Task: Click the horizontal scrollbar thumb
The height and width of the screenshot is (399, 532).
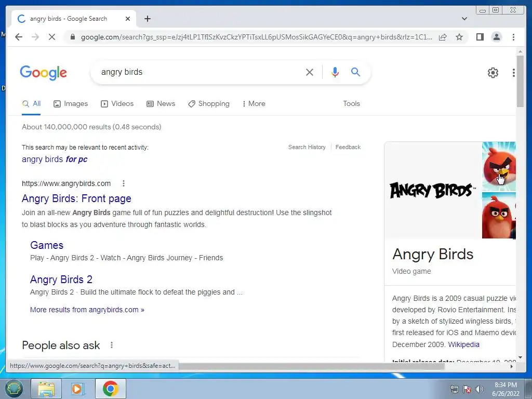Action: (x=311, y=366)
